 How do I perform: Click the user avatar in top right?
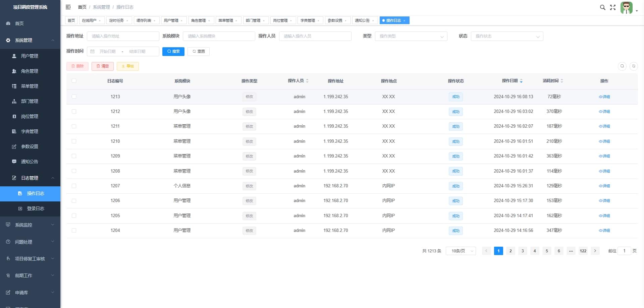click(x=626, y=8)
